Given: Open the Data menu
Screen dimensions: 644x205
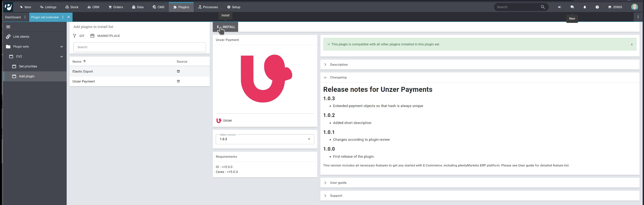Looking at the screenshot, I should (x=138, y=7).
